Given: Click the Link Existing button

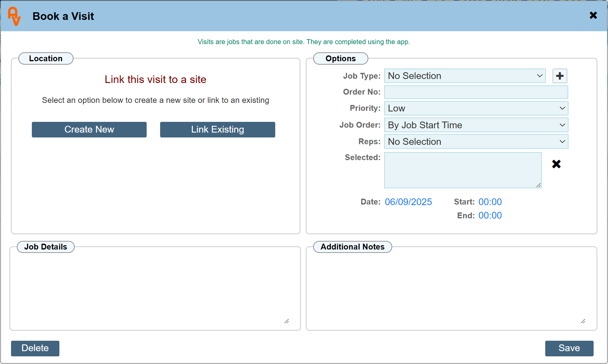Looking at the screenshot, I should [217, 129].
